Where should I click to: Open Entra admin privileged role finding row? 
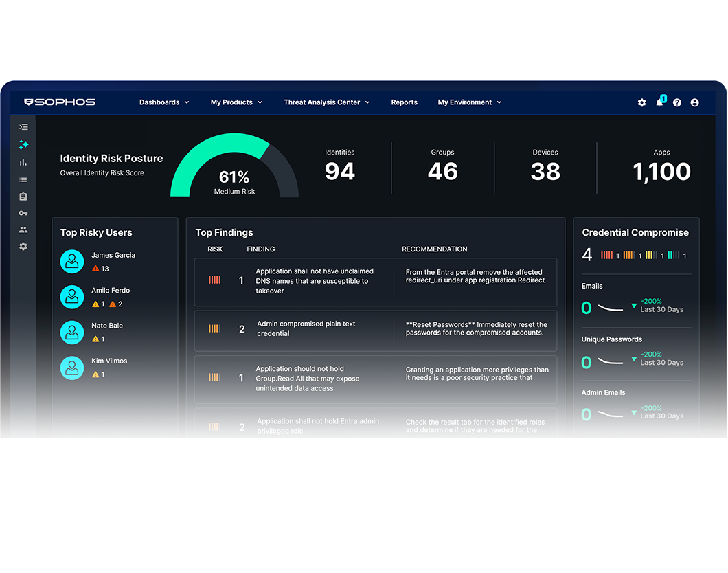click(376, 423)
